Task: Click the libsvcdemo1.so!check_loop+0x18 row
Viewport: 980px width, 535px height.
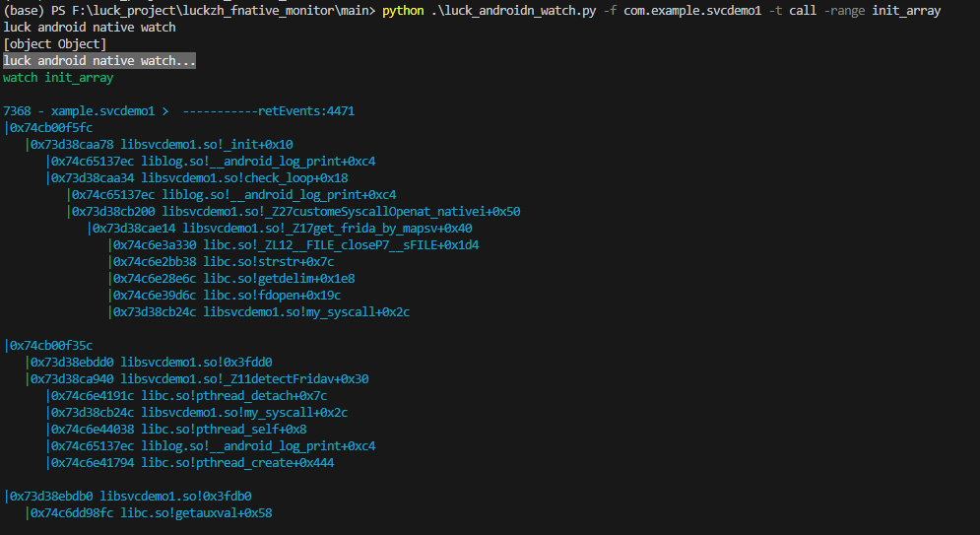Action: [199, 178]
